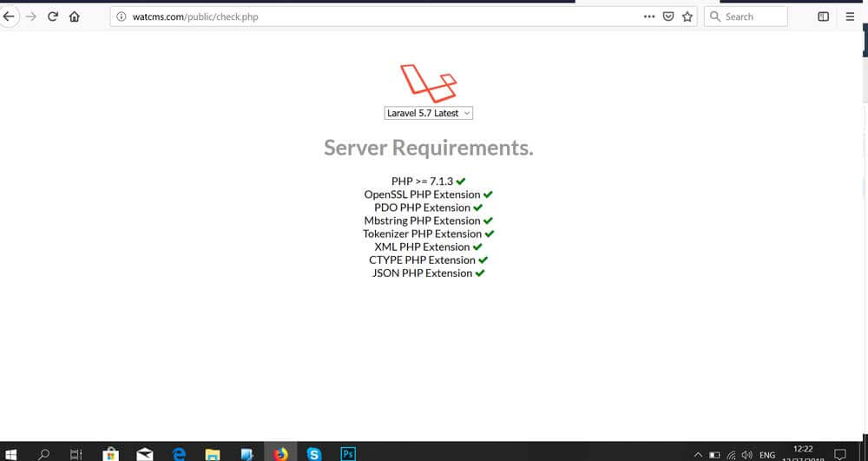
Task: Open the Firefox hamburger menu
Action: [850, 16]
